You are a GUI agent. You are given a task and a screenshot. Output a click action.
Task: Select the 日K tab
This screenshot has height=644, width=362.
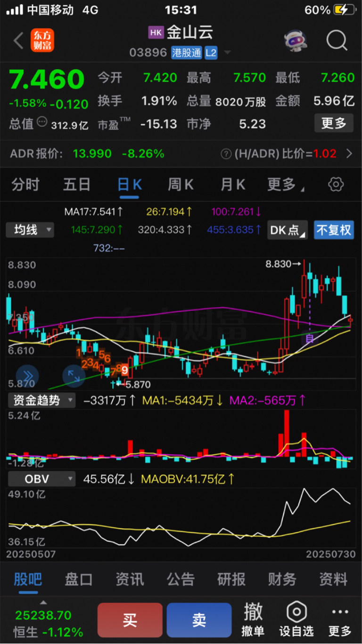tap(130, 185)
